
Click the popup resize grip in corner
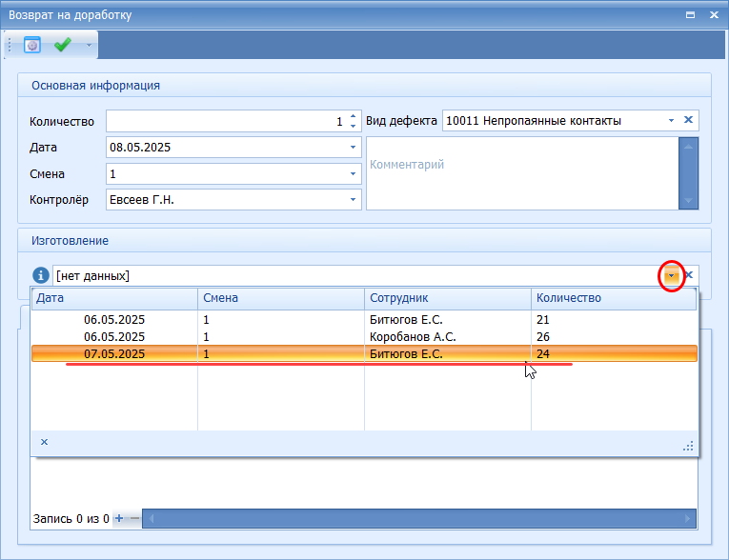click(x=687, y=446)
